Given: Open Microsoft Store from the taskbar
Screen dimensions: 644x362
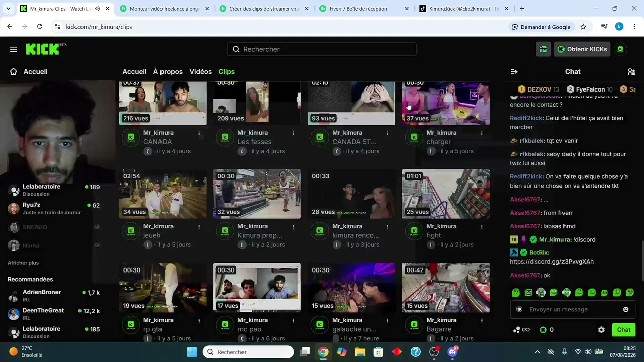Looking at the screenshot, I should (x=378, y=352).
